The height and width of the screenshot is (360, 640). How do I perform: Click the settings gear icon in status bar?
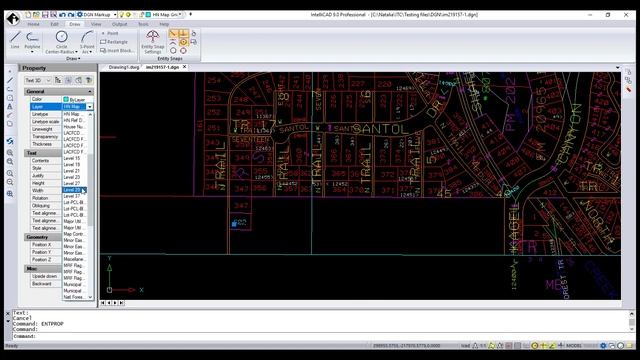603,346
